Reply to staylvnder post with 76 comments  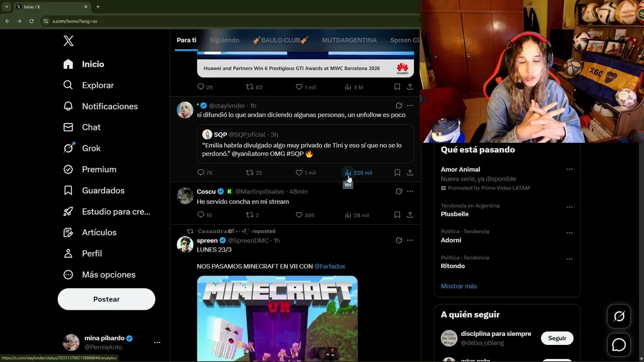coord(205,172)
